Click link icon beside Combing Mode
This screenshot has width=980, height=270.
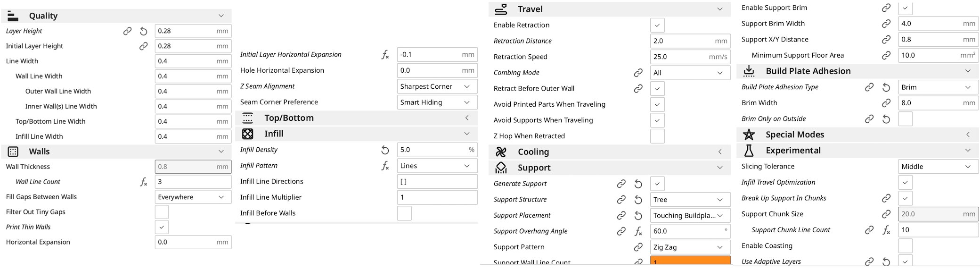click(x=638, y=73)
